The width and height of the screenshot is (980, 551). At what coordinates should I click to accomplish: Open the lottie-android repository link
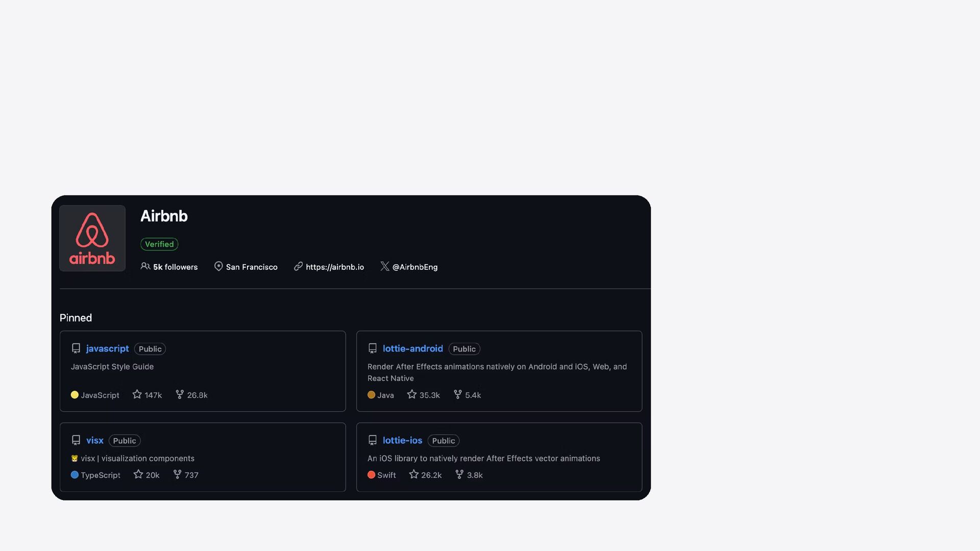point(412,348)
